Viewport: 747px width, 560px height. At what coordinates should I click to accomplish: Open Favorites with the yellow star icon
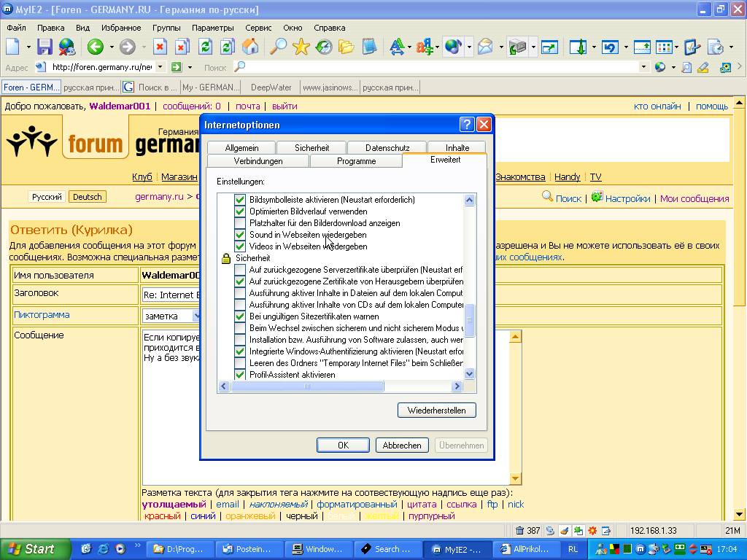pyautogui.click(x=301, y=47)
